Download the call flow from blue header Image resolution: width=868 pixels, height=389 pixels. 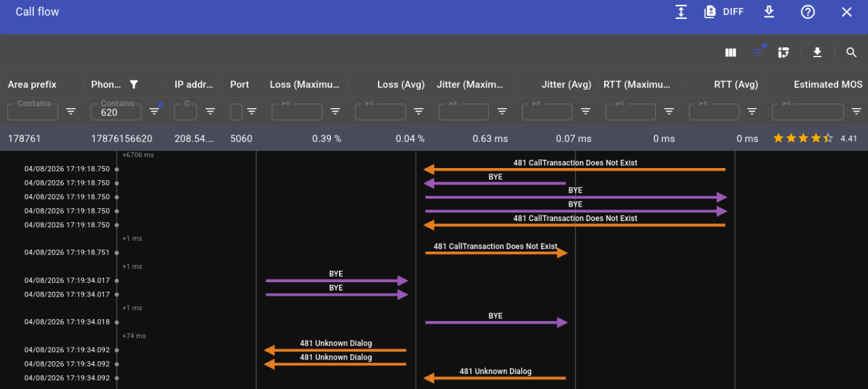click(769, 12)
